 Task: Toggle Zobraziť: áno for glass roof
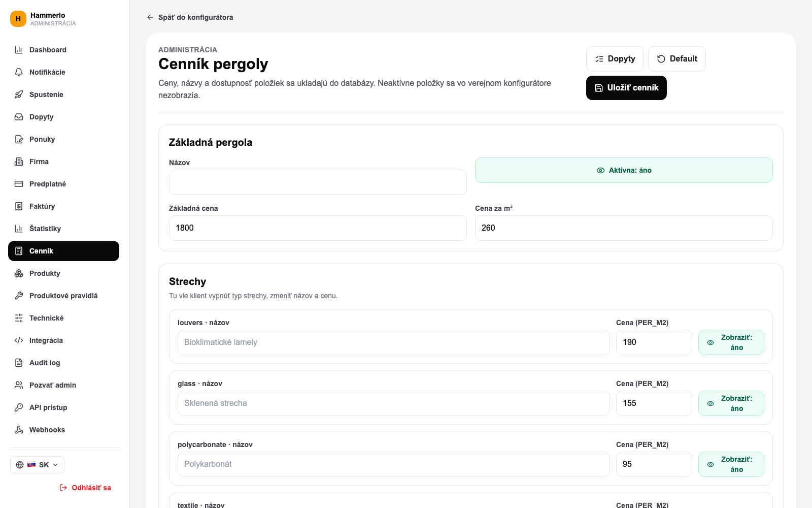(731, 403)
